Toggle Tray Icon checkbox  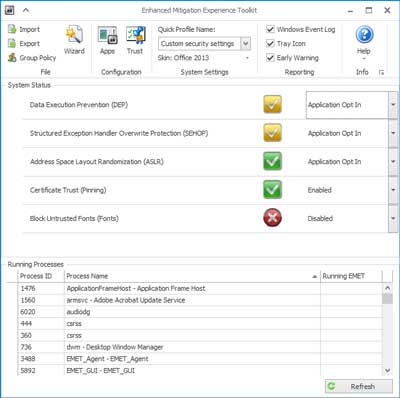[270, 44]
